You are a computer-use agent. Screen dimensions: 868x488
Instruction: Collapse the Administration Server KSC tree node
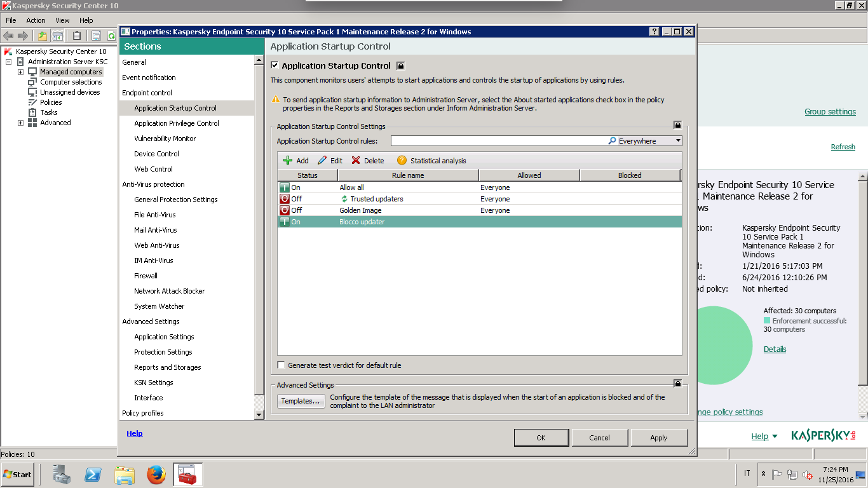click(9, 62)
